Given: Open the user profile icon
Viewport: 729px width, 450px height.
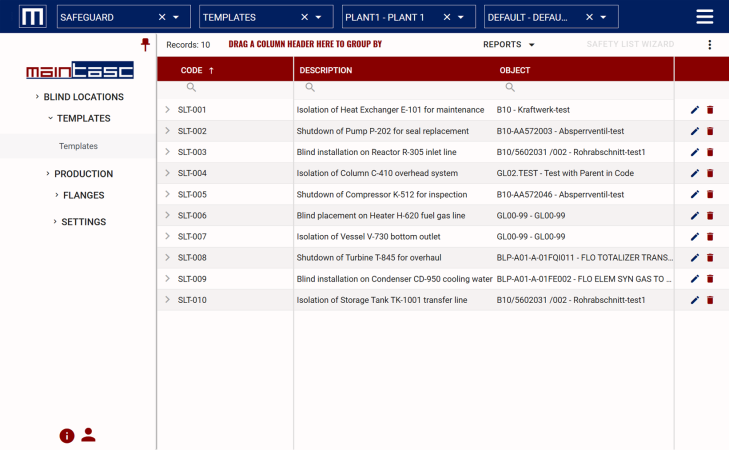Looking at the screenshot, I should coord(88,435).
